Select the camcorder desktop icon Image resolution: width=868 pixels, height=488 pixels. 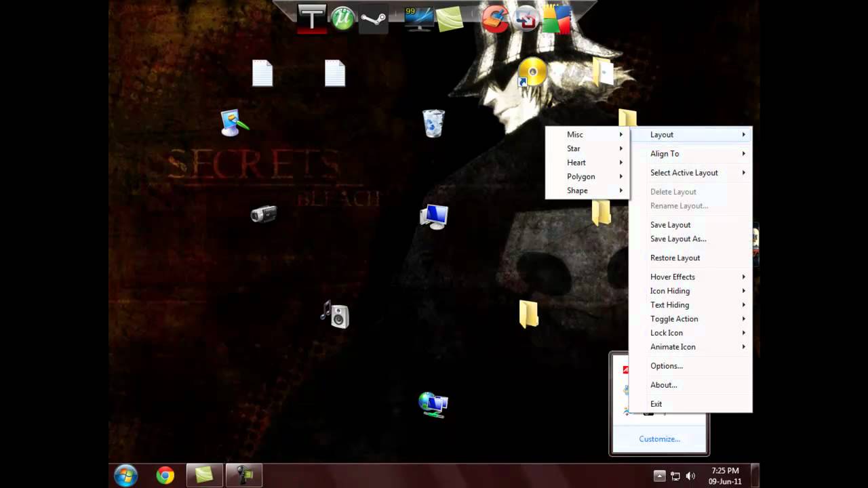coord(263,214)
